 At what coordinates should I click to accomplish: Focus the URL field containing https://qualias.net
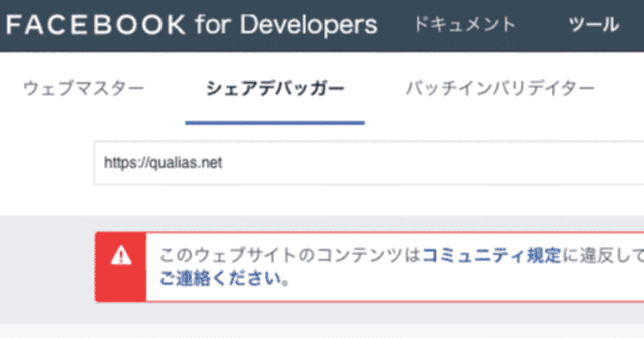(x=369, y=163)
